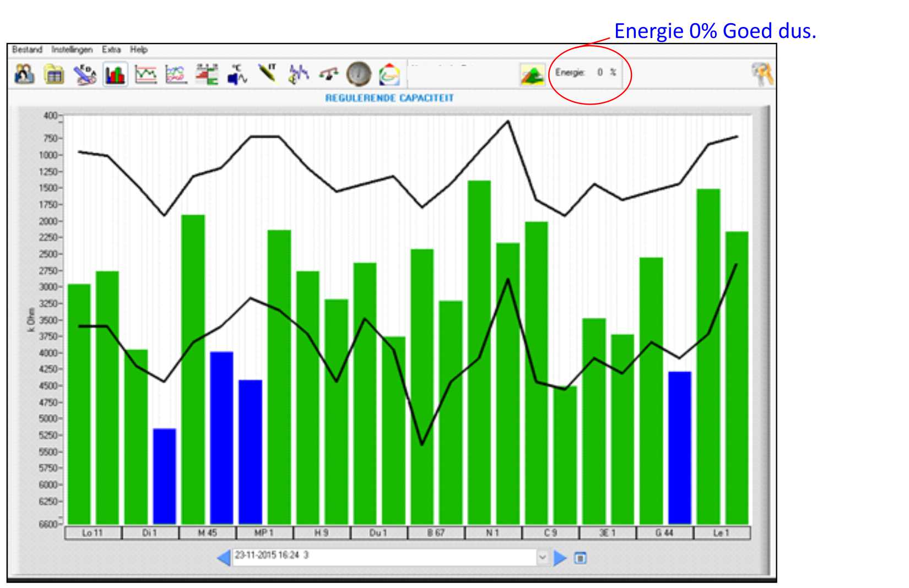The width and height of the screenshot is (909, 588).
Task: Select the M 45 meridian label
Action: tap(207, 533)
